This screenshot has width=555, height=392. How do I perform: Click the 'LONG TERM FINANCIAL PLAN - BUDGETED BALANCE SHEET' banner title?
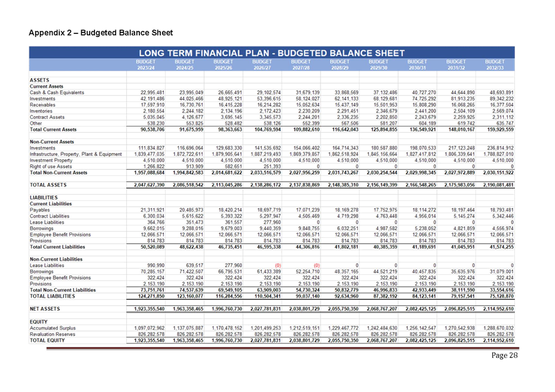click(272, 53)
